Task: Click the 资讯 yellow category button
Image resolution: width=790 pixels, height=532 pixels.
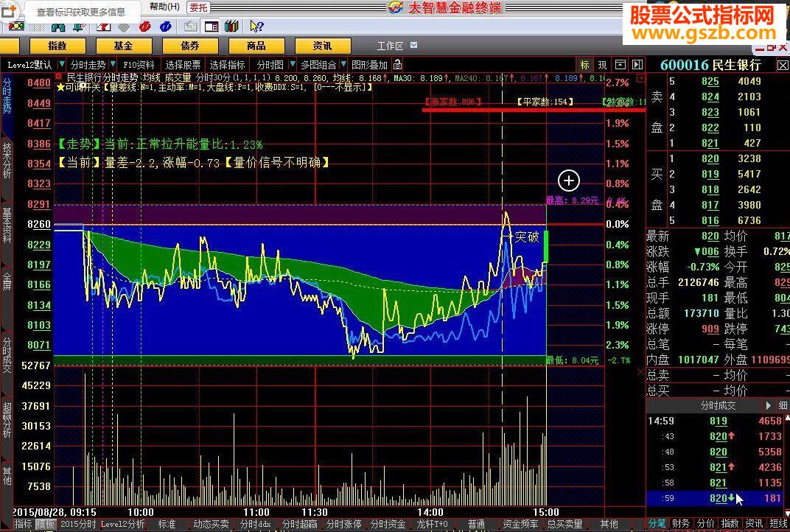Action: (323, 46)
